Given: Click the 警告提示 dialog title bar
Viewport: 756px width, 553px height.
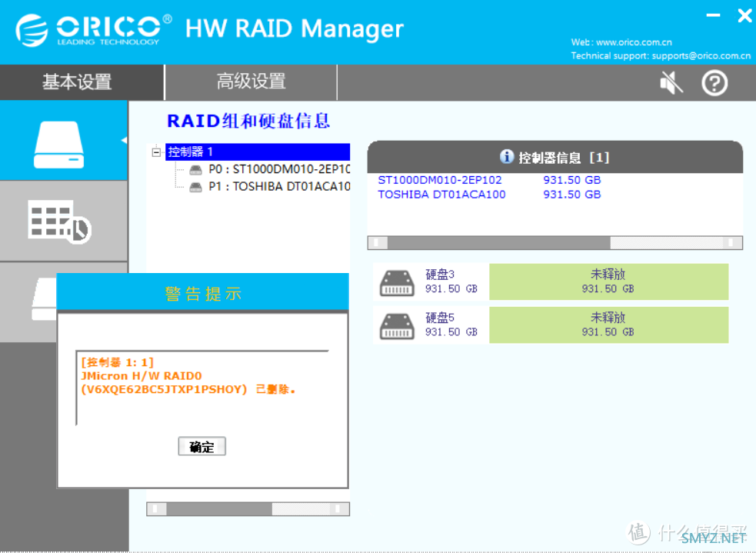Looking at the screenshot, I should [202, 292].
